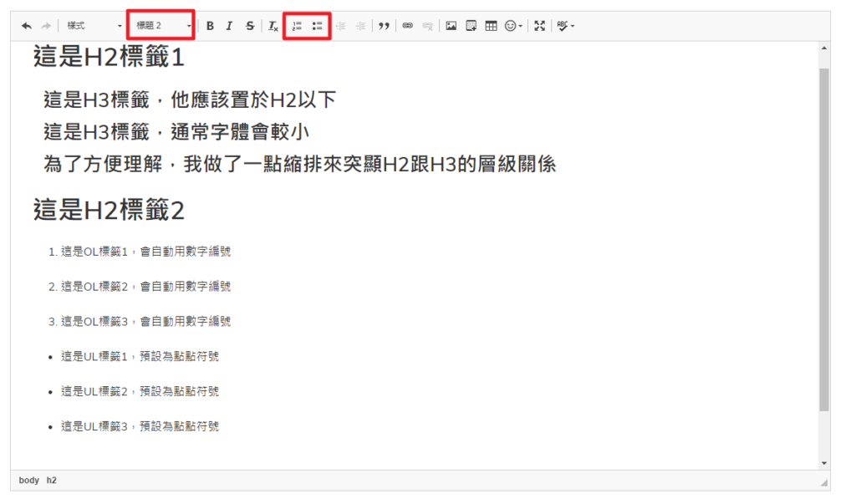This screenshot has width=856, height=504.
Task: Undo the last edit
Action: 26,26
